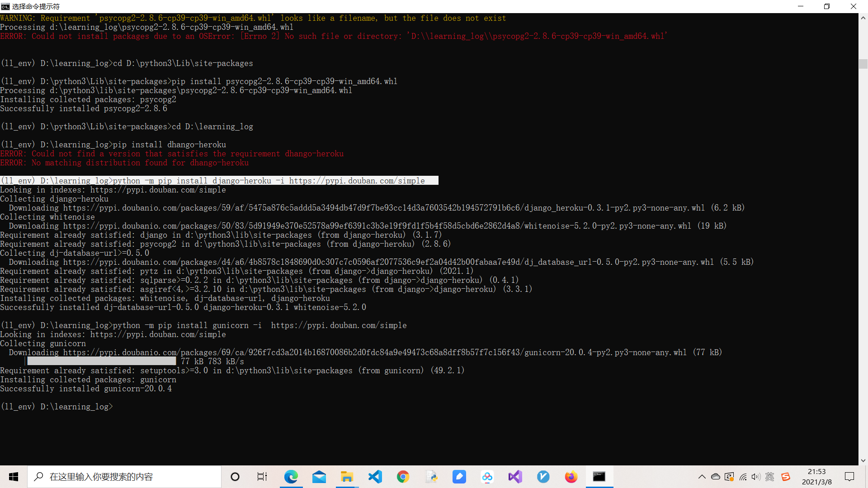Click the scrollbar down arrow
868x488 pixels.
point(863,460)
